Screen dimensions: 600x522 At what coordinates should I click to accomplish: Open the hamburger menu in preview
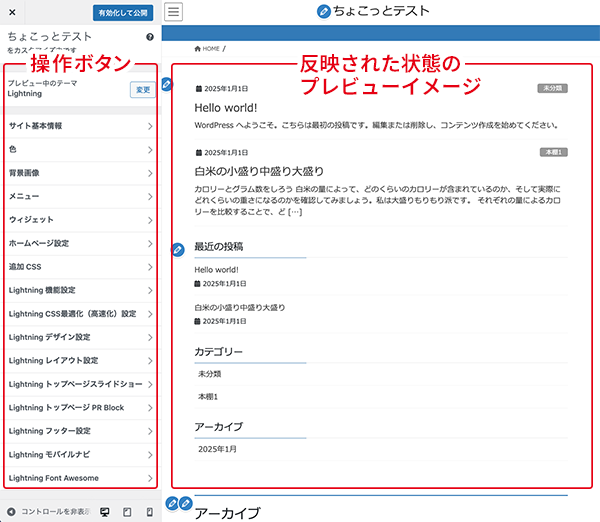pyautogui.click(x=174, y=12)
